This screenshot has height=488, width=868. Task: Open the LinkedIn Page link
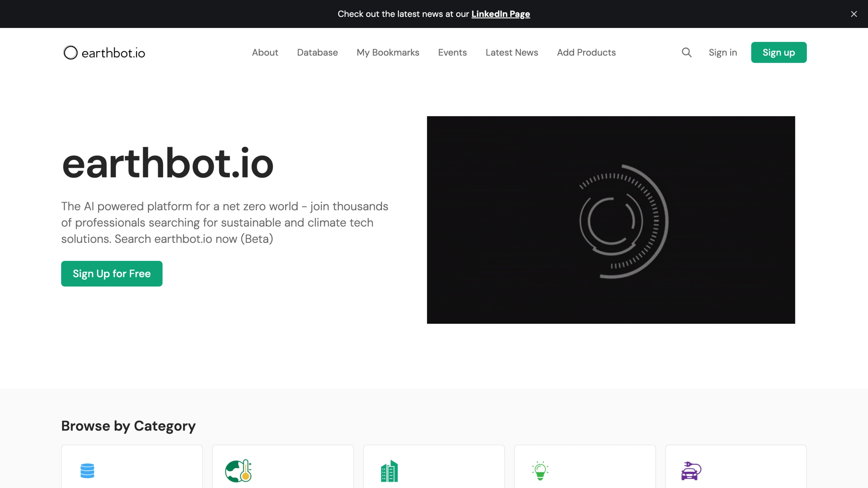tap(500, 14)
